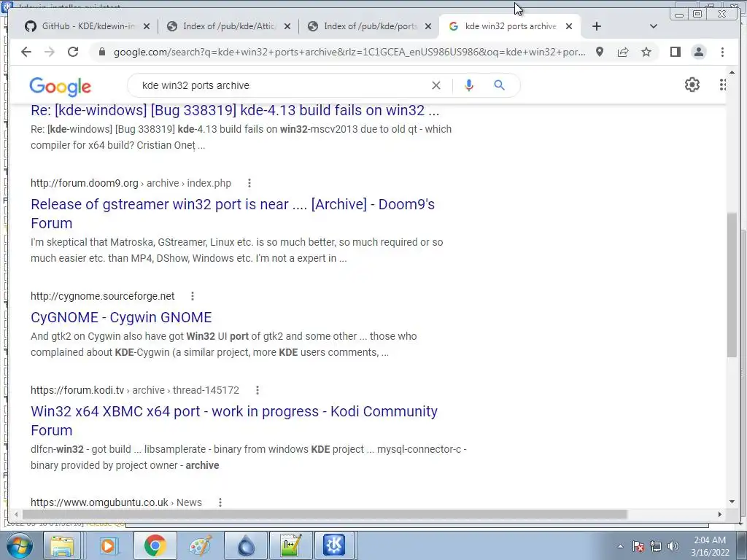Open more options for omgubuntu.co.uk result

(220, 502)
